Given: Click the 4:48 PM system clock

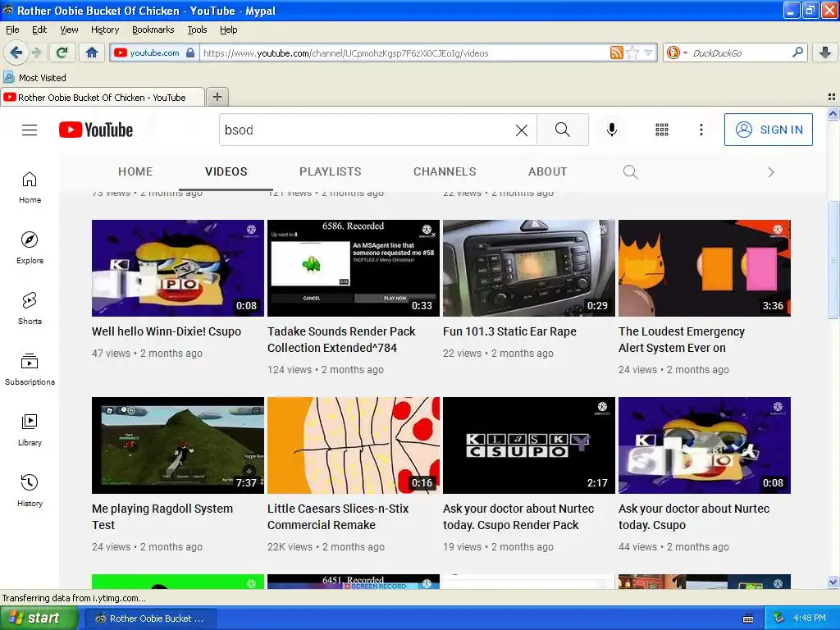Looking at the screenshot, I should pyautogui.click(x=810, y=619).
